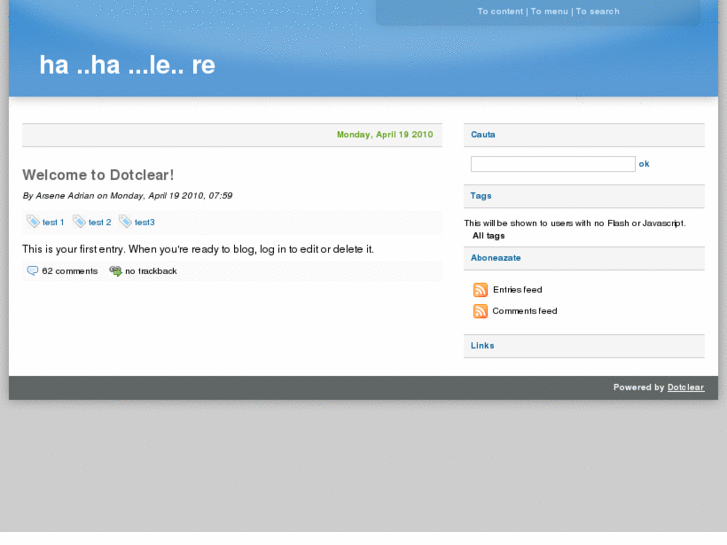Open the test 1 tag

pos(53,222)
